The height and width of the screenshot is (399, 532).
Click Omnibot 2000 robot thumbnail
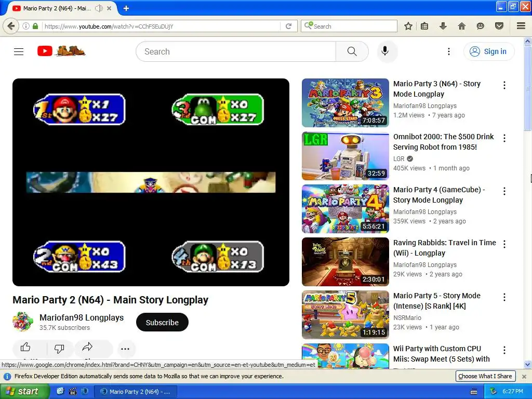pos(345,156)
